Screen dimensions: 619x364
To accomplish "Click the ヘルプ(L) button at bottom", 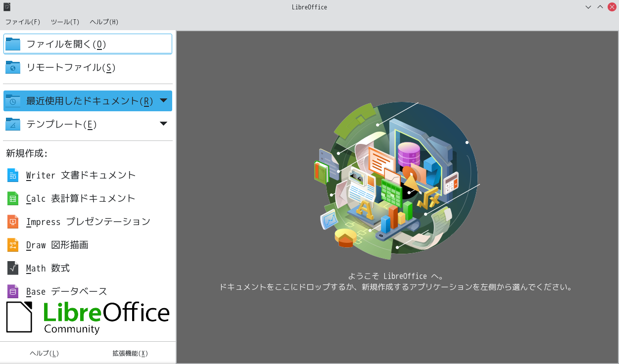I will [45, 353].
